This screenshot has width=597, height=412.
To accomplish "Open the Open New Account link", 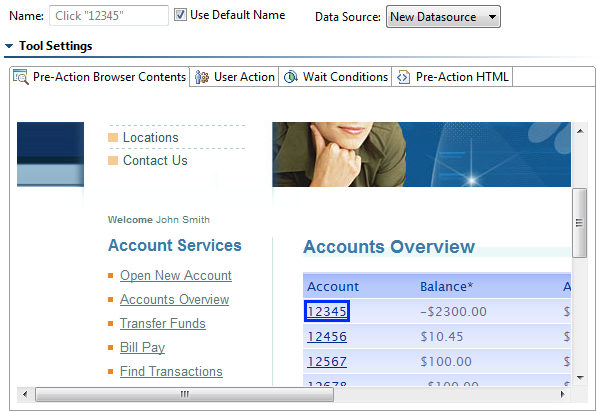I will pyautogui.click(x=176, y=275).
